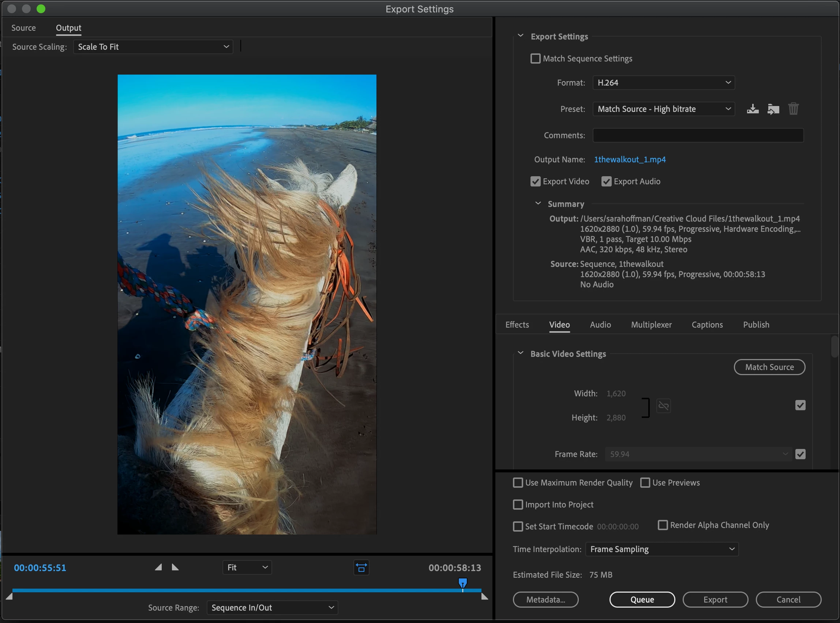Screen dimensions: 840x623
Task: Click the Set Out Point marker icon
Action: click(175, 567)
